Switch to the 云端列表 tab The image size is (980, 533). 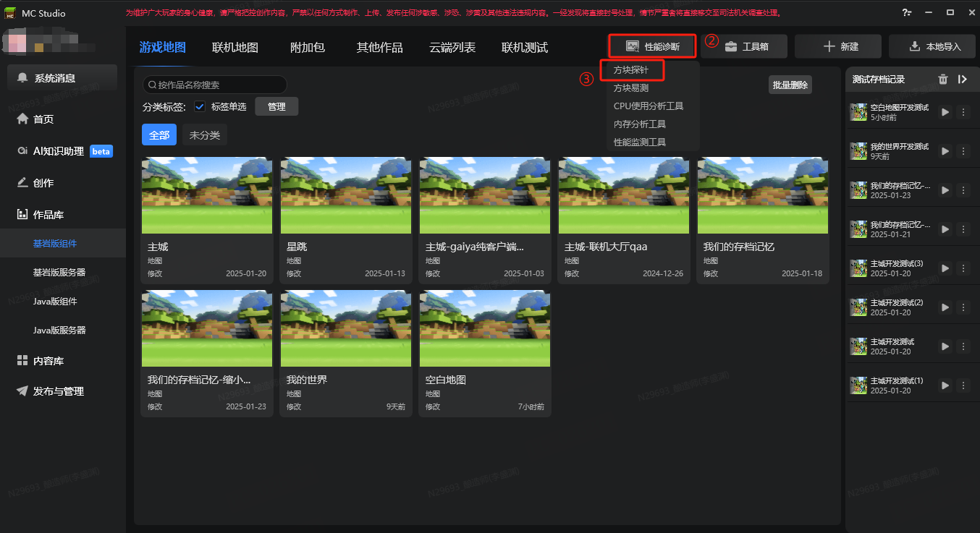tap(452, 48)
